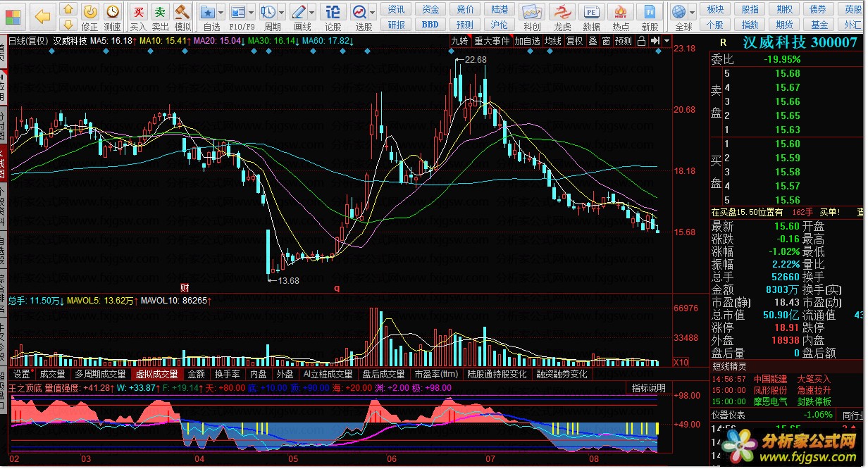The image size is (868, 469).
Task: Click the 汉威科技 300007 stock title
Action: pyautogui.click(x=800, y=42)
